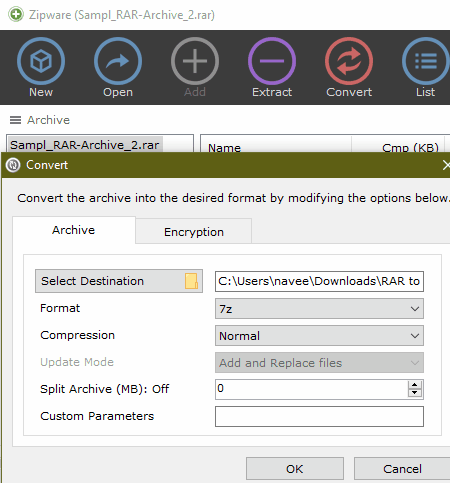Cancel the Convert dialog
450x483 pixels.
(x=402, y=469)
